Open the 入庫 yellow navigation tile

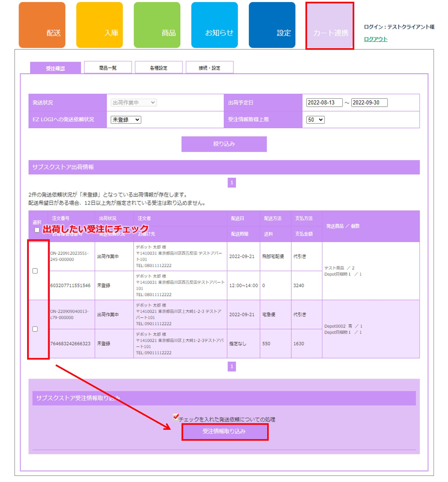click(99, 25)
